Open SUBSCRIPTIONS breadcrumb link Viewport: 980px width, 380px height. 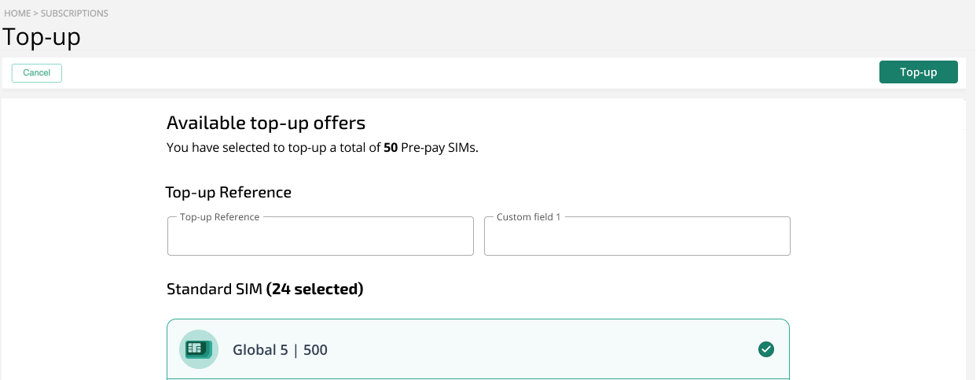tap(75, 13)
